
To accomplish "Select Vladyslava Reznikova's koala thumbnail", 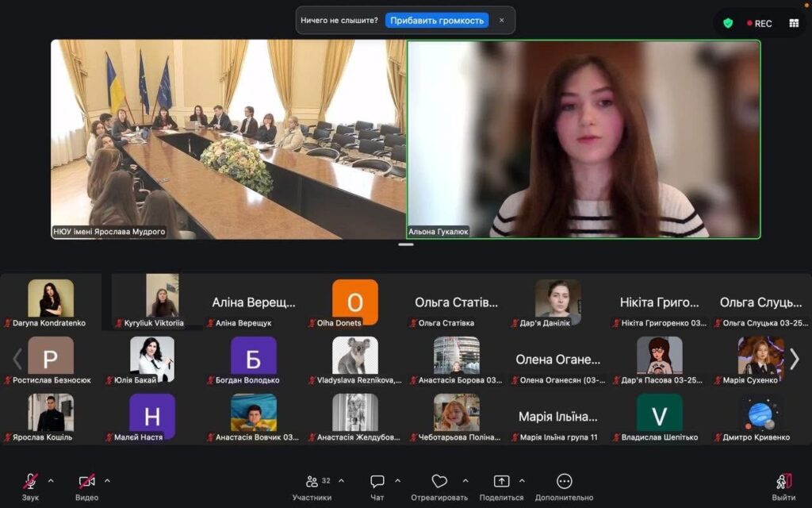I will (355, 356).
